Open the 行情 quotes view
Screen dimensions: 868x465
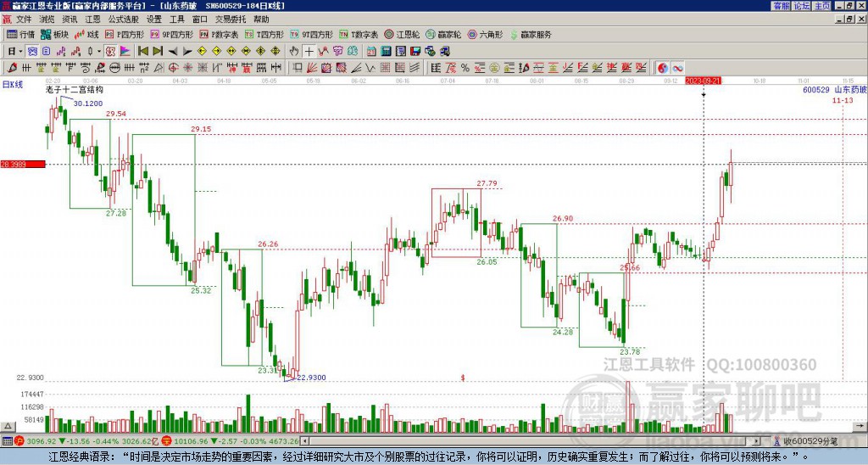pos(21,34)
